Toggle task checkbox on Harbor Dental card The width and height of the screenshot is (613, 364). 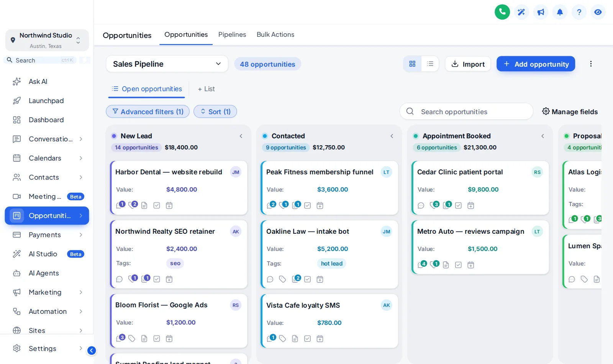pyautogui.click(x=157, y=205)
